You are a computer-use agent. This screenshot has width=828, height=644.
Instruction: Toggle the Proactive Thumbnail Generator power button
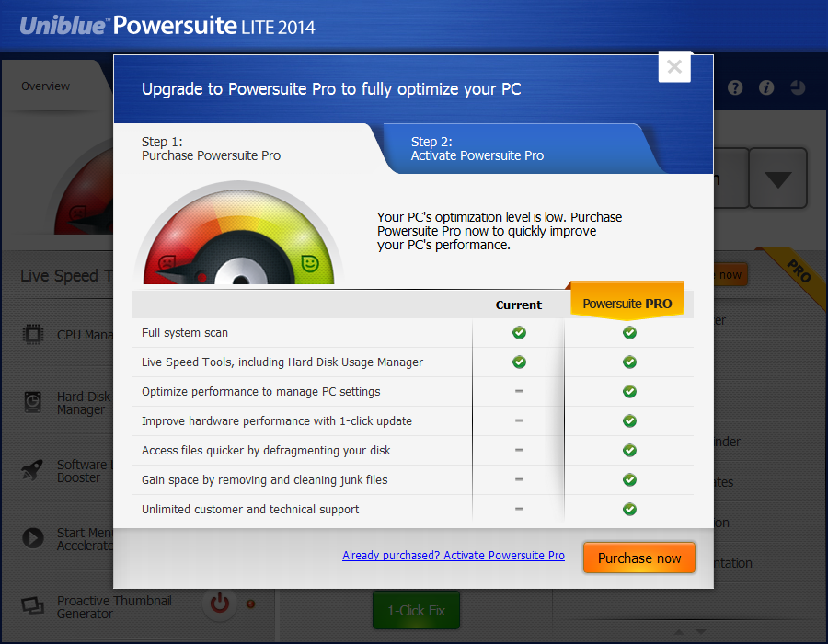220,604
